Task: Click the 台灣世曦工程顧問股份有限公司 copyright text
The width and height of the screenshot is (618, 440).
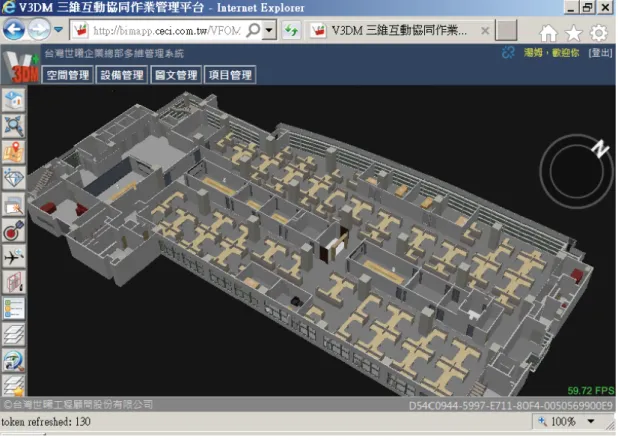Action: tap(78, 404)
